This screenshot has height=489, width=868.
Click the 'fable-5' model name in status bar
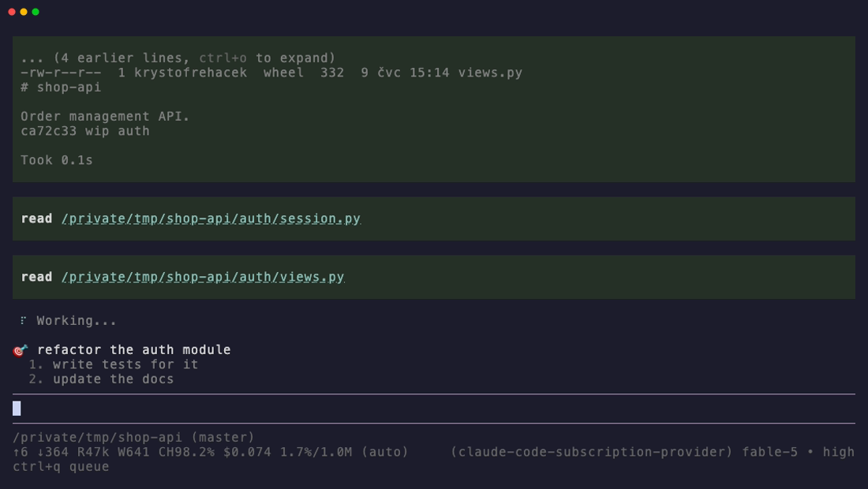(769, 452)
